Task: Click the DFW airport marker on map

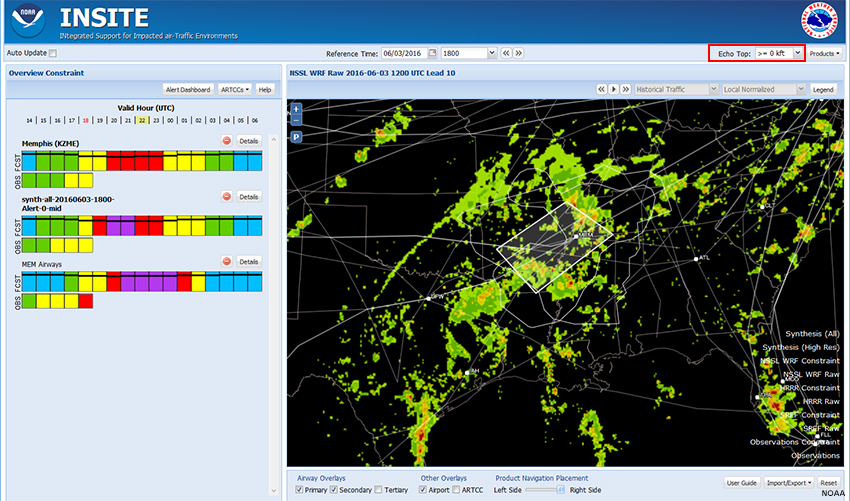Action: tap(428, 298)
